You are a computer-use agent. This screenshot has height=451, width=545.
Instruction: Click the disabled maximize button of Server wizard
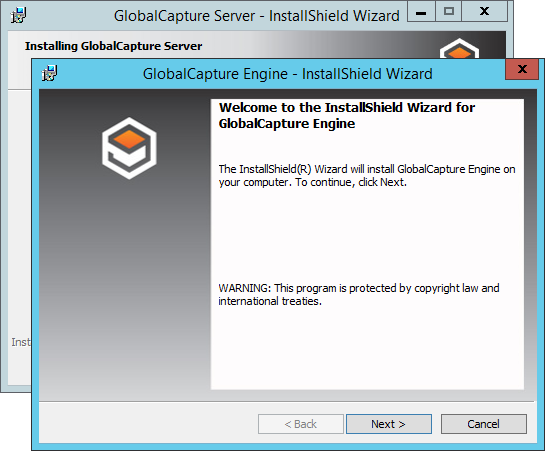449,12
